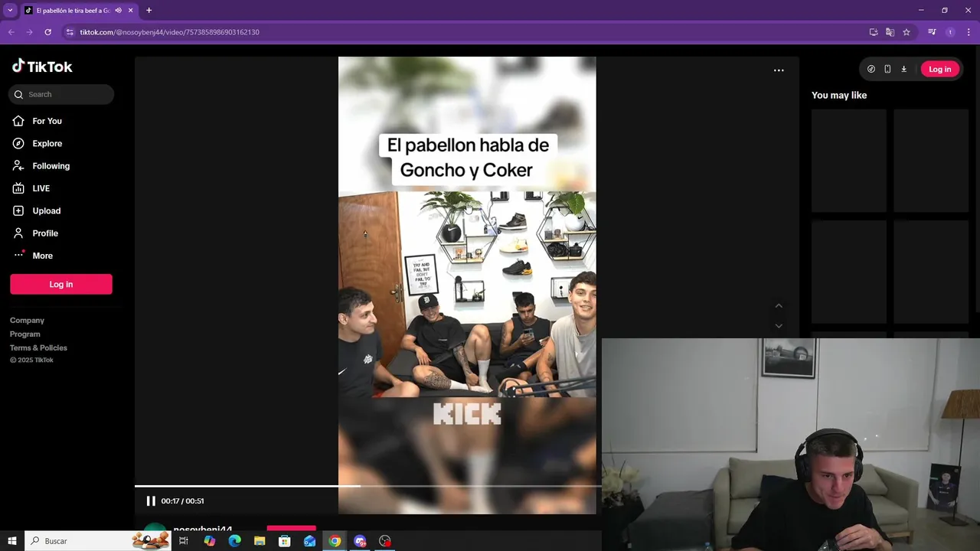Open the media controls icon in toolbar
The height and width of the screenshot is (551, 980).
tap(932, 32)
